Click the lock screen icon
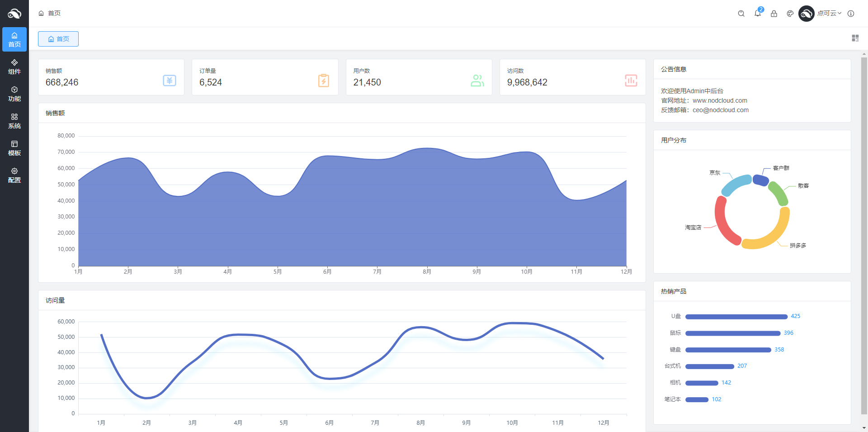This screenshot has height=432, width=868. 774,14
